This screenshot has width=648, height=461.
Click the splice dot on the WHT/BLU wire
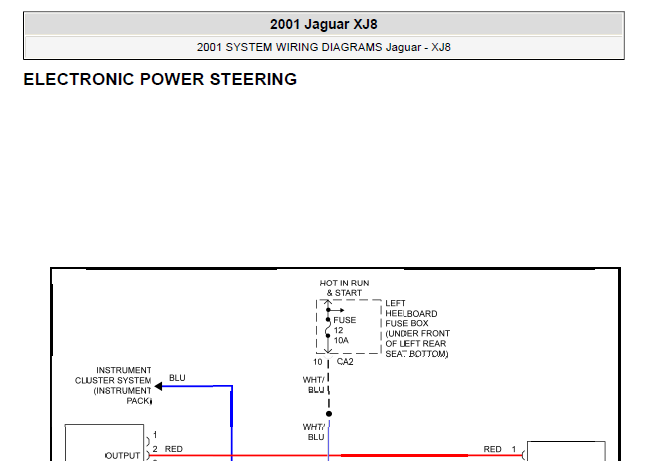[329, 413]
